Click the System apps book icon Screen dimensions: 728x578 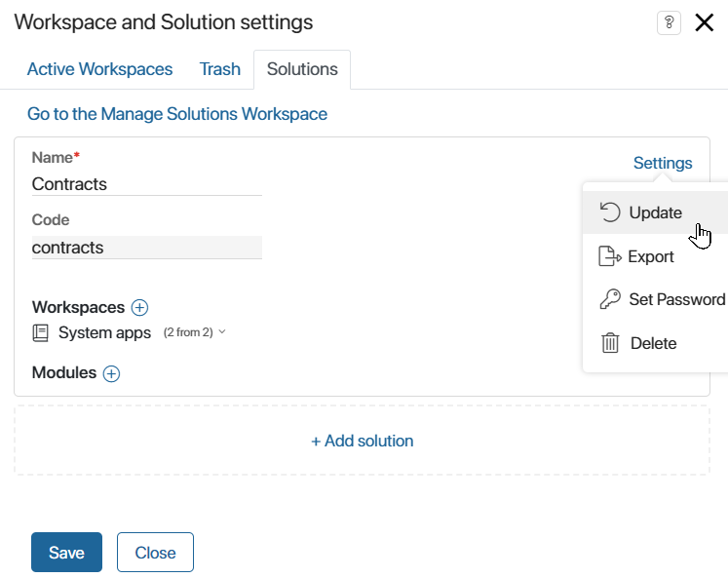pos(40,333)
